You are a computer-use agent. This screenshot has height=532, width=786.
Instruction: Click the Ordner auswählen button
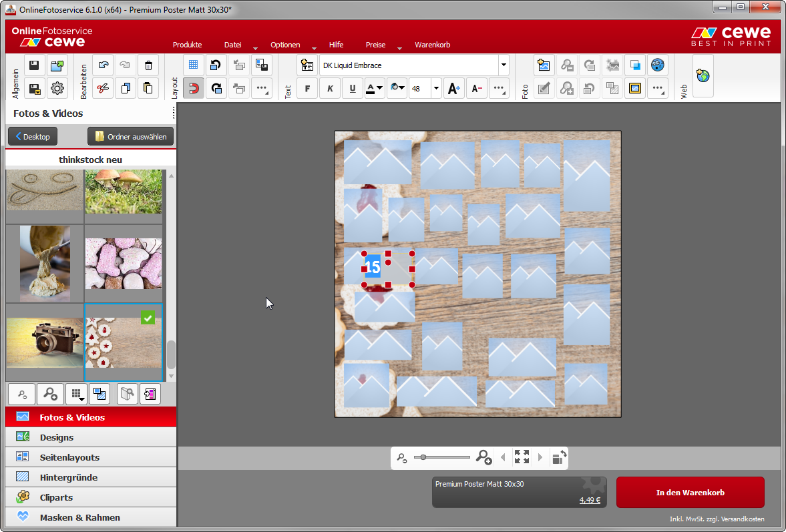131,137
